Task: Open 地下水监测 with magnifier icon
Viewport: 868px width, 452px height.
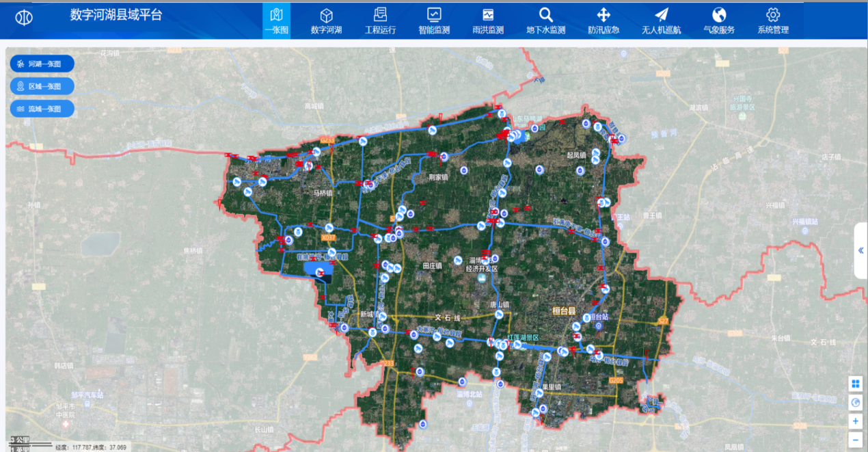Action: 545,21
